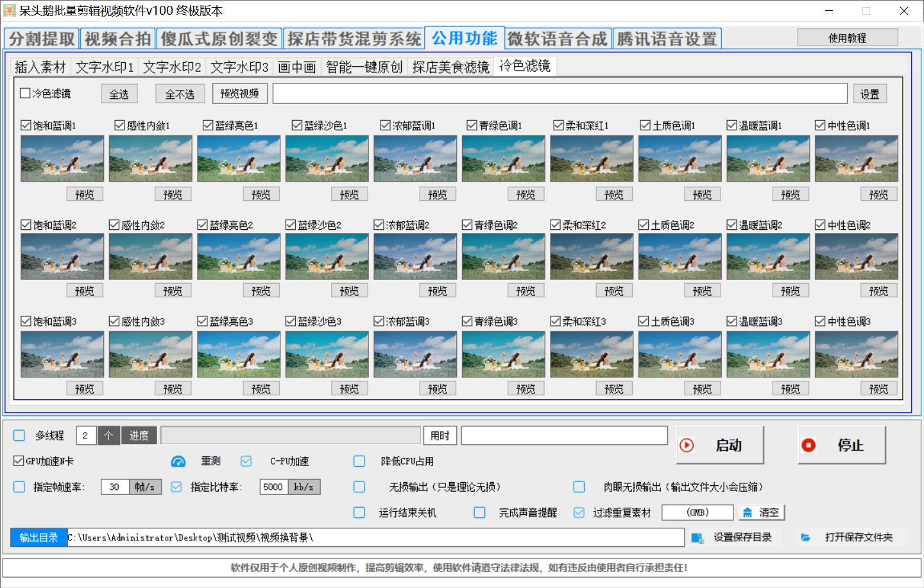Click the 设置 button
This screenshot has height=588, width=924.
[870, 94]
